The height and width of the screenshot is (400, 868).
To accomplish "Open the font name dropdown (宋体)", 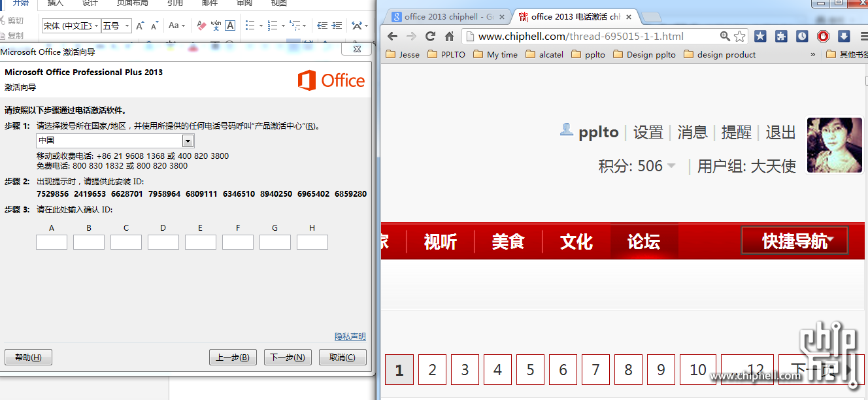I will point(97,26).
